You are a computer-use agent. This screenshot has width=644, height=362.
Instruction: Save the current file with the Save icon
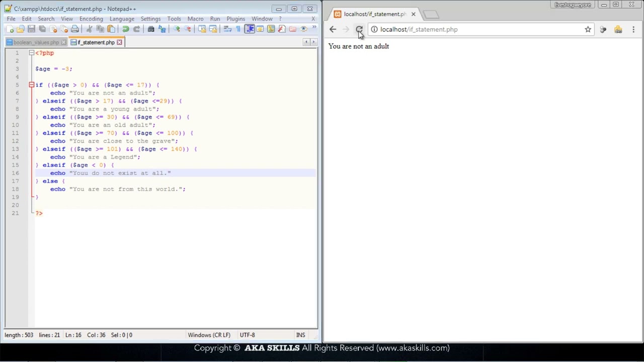(31, 29)
